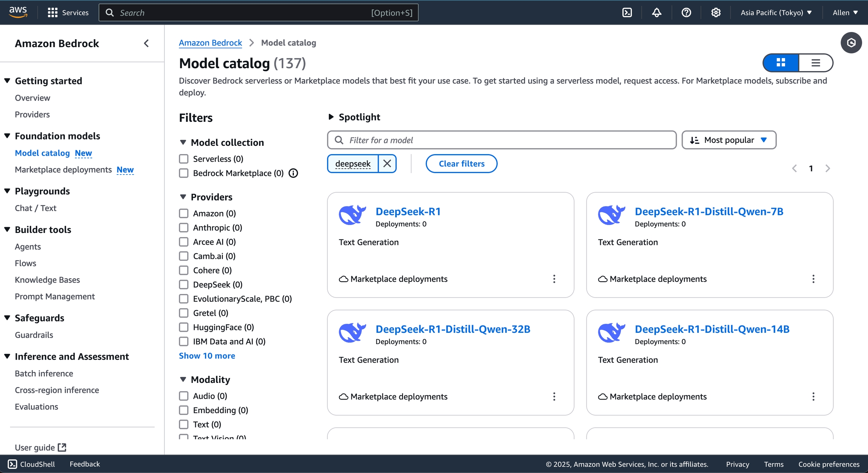This screenshot has height=473, width=868.
Task: Click the Clear filters button
Action: (461, 164)
